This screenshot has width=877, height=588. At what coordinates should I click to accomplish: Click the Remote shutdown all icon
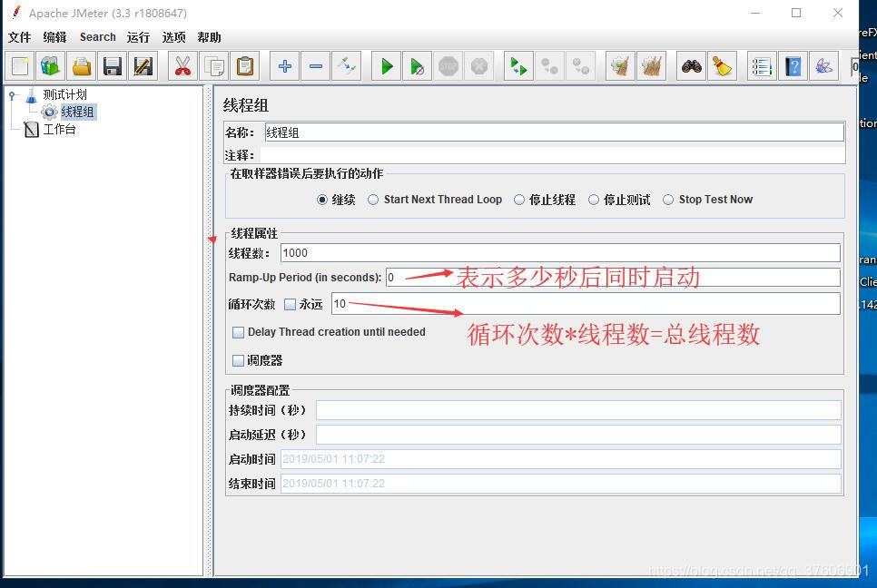(580, 66)
